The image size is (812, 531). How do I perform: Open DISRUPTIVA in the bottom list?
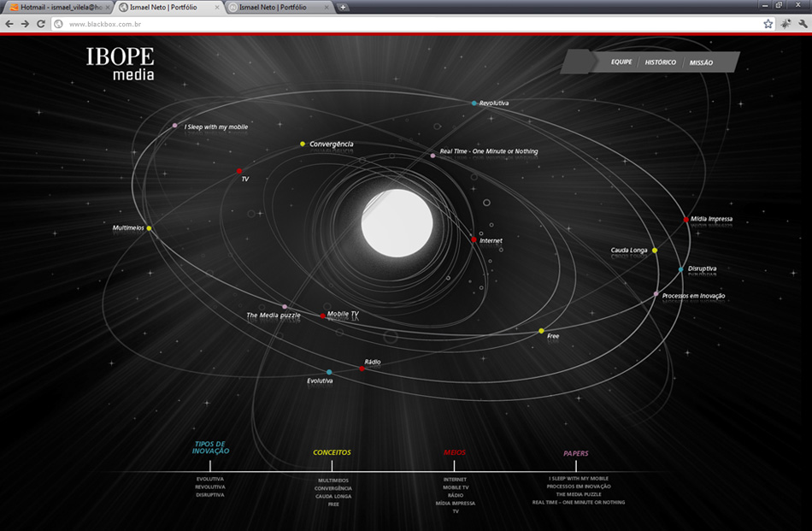click(x=210, y=495)
